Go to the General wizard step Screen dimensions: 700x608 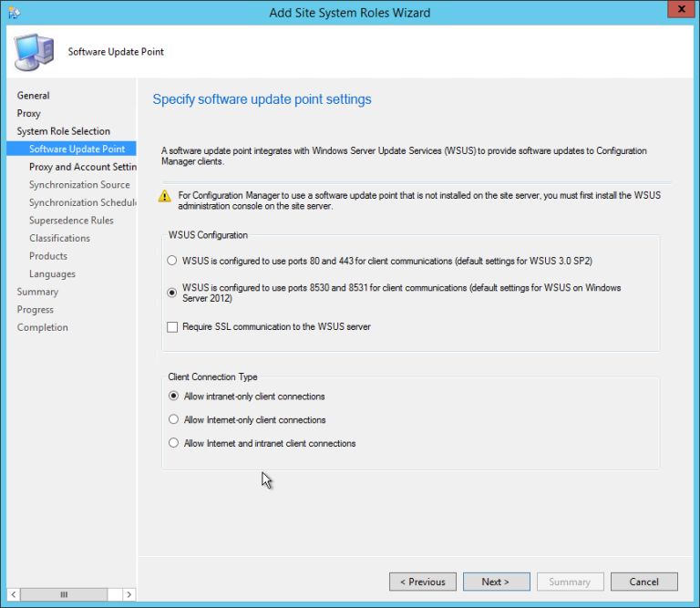(x=34, y=96)
